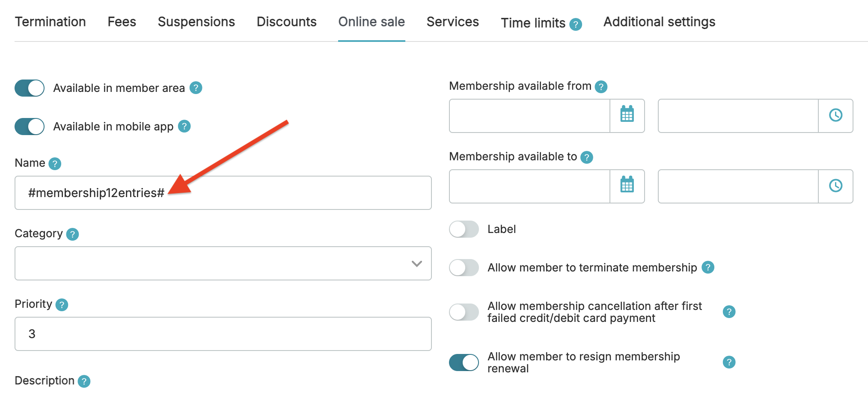
Task: Expand the Category dropdown
Action: point(223,263)
